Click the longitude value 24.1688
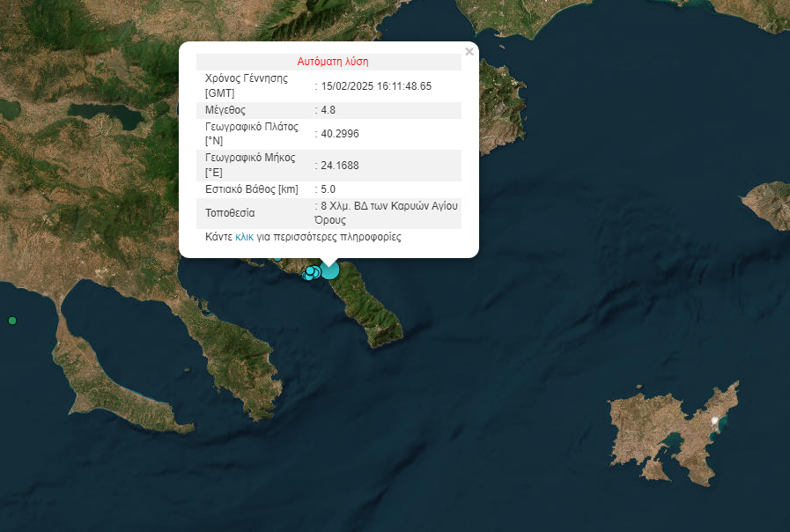 340,165
